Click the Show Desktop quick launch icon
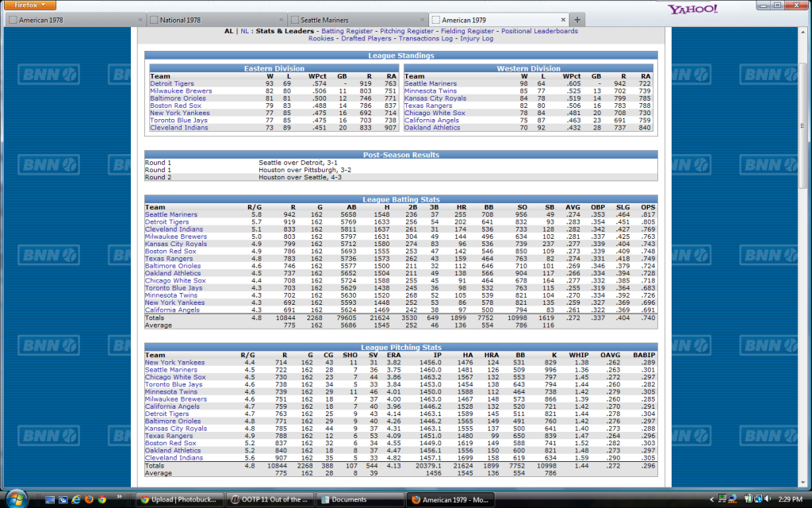 (50, 500)
